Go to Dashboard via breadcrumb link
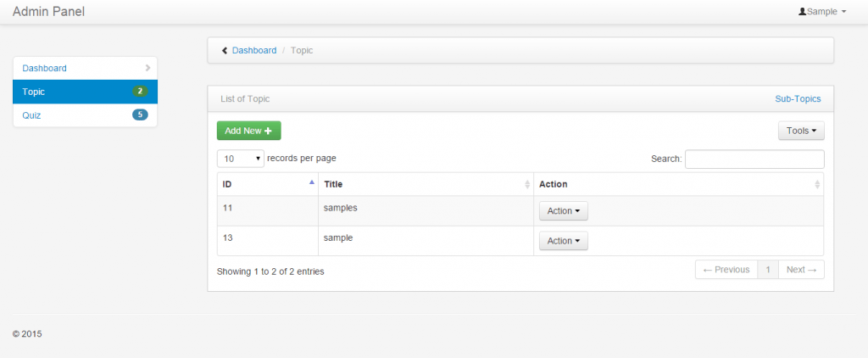868x358 pixels. click(254, 51)
